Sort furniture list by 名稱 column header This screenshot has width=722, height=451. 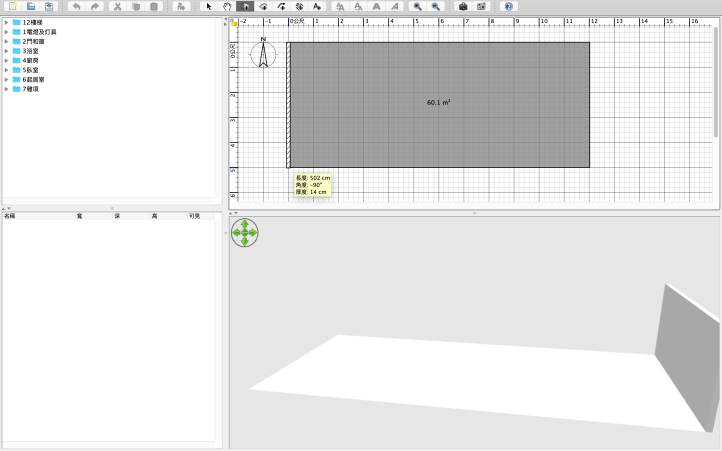pyautogui.click(x=10, y=215)
